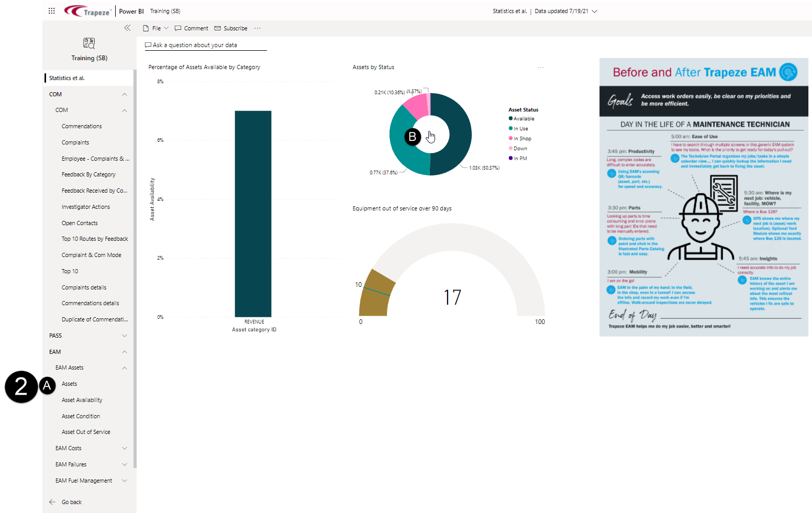Click the teal color dot next to In Use

point(510,128)
